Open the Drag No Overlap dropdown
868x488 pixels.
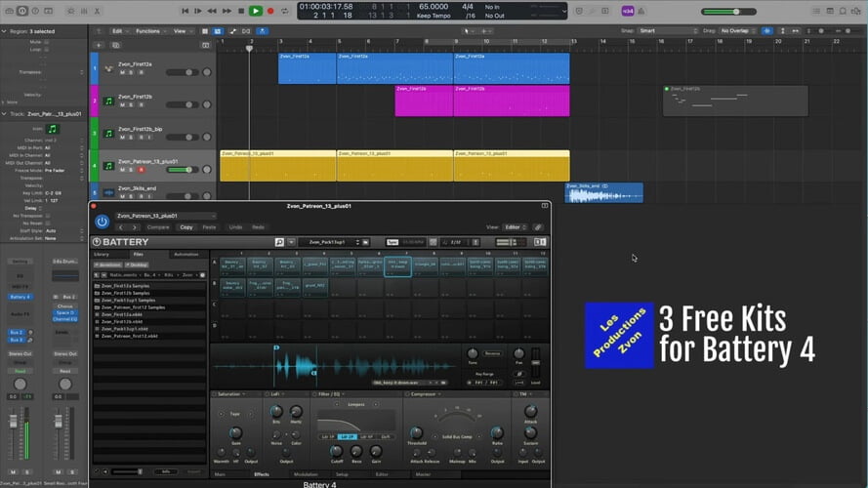(738, 31)
